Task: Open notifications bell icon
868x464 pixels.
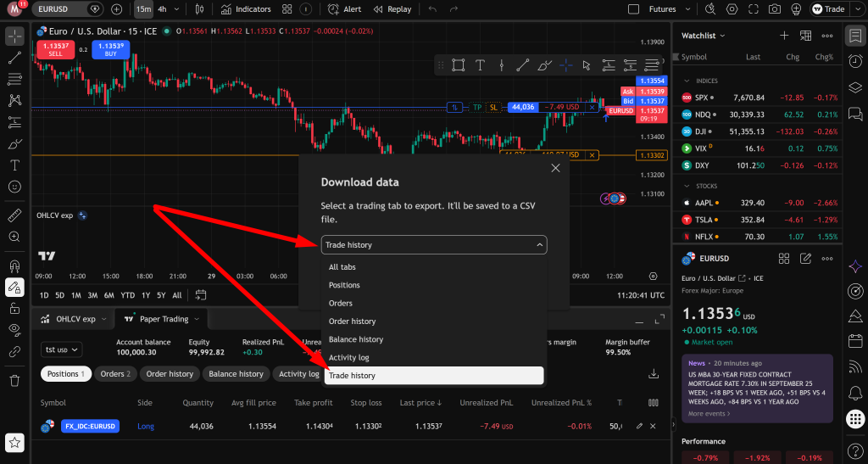Action: (855, 393)
